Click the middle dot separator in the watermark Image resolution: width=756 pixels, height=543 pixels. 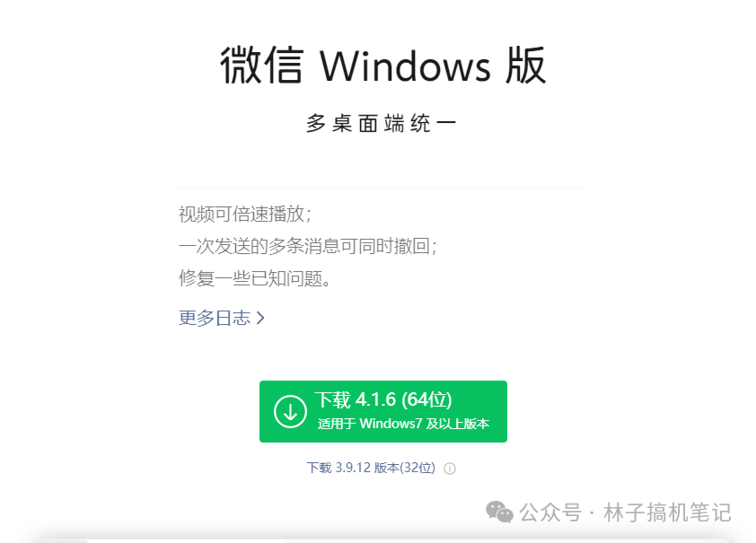[593, 513]
